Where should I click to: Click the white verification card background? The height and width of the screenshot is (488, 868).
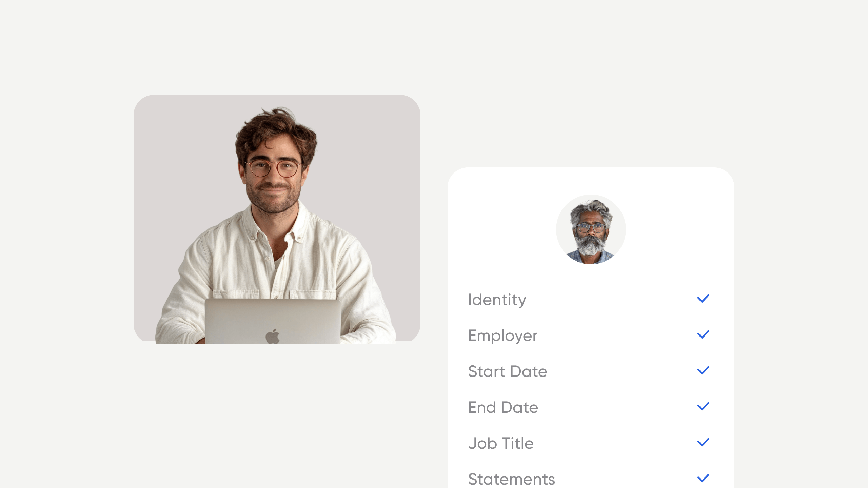591,328
